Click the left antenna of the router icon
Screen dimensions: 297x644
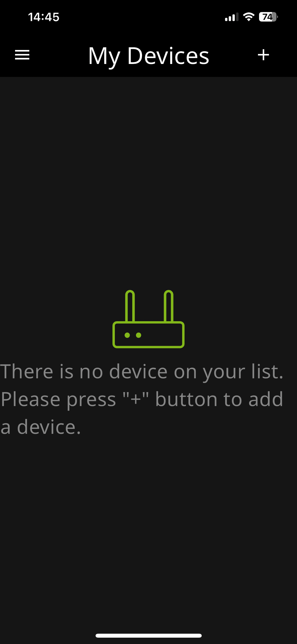point(130,306)
